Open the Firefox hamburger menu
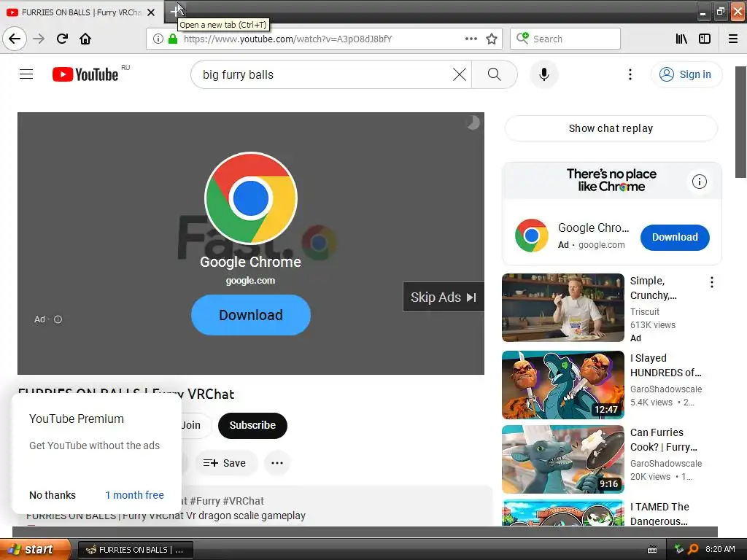Screen dimensions: 747x560 (733, 39)
